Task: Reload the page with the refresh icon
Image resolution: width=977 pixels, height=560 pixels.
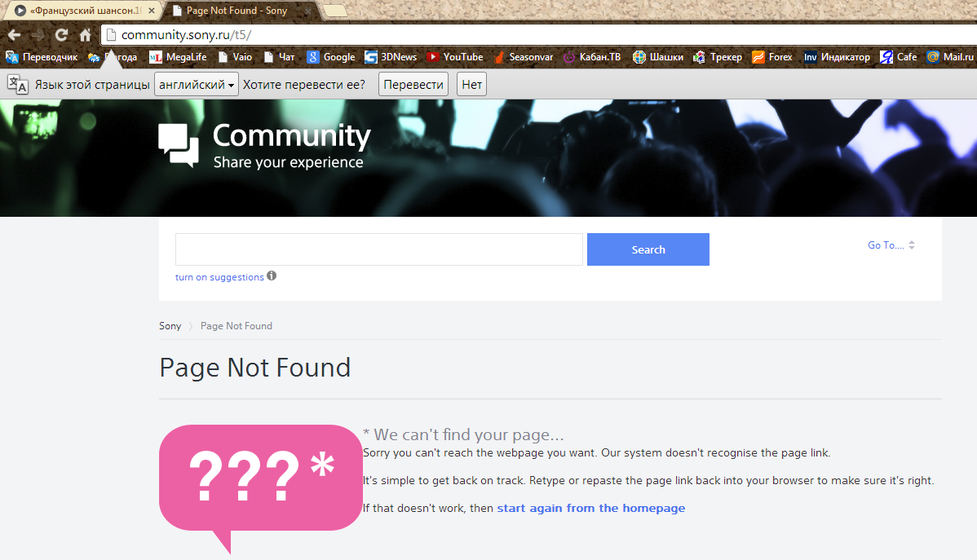Action: pos(61,35)
